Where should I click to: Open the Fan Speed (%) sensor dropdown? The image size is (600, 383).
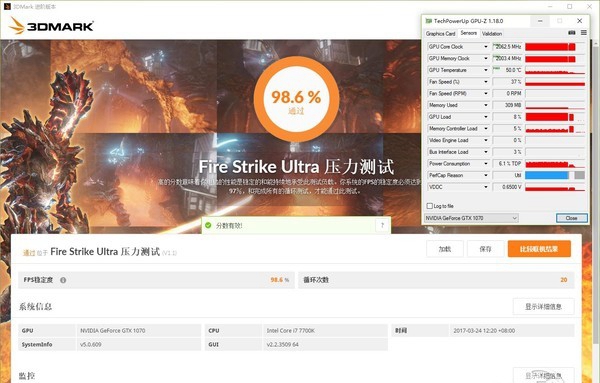tap(486, 82)
